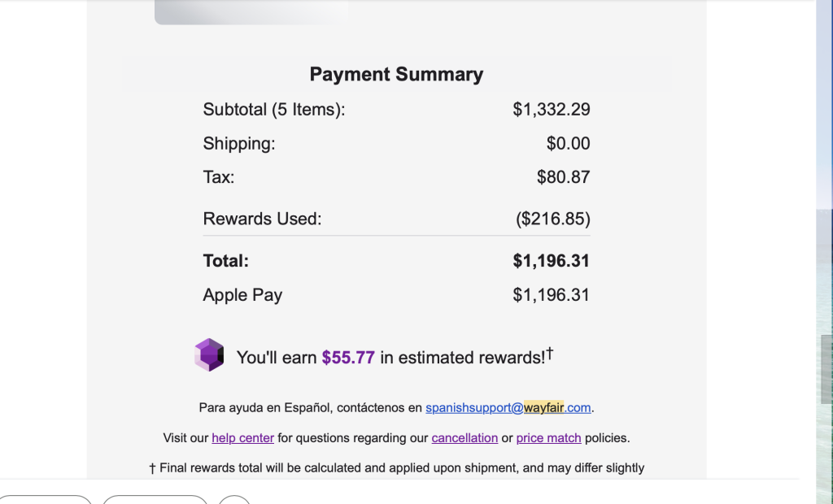Click the Payment Summary heading
Image resolution: width=833 pixels, height=504 pixels.
[x=396, y=75]
